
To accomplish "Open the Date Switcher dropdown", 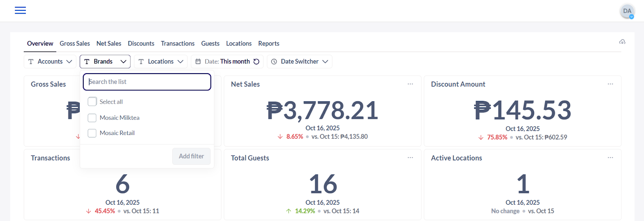I will tap(299, 61).
